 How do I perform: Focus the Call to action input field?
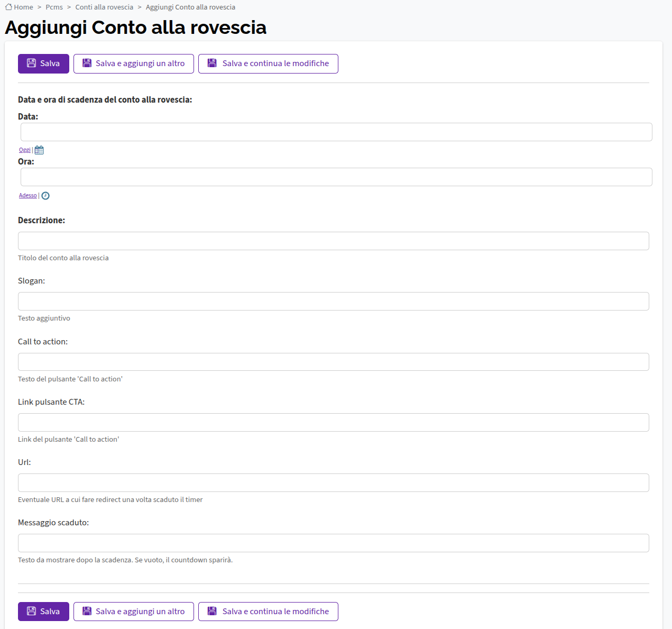click(x=334, y=362)
